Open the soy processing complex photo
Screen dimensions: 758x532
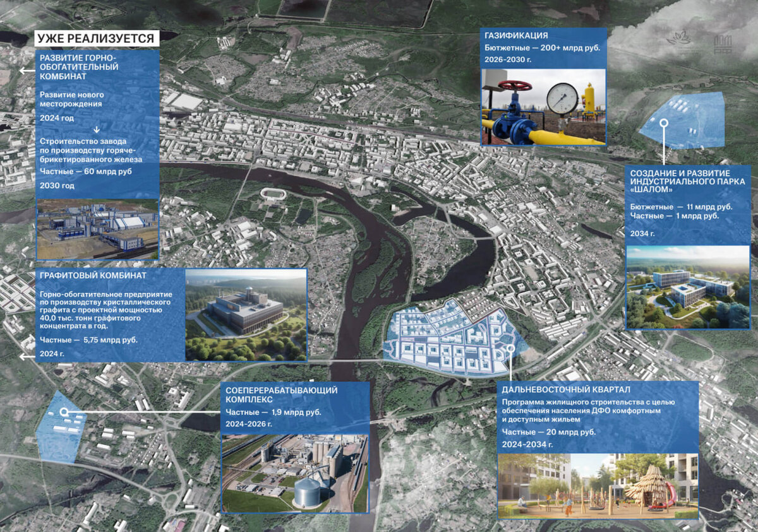[x=295, y=473]
